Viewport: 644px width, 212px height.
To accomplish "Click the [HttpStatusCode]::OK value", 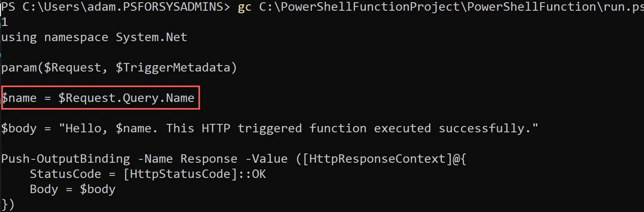I will point(195,174).
